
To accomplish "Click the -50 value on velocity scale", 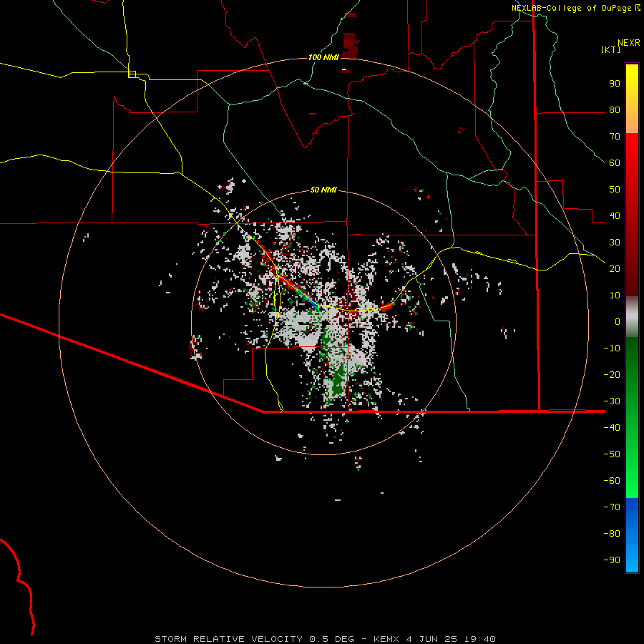I will coord(612,454).
